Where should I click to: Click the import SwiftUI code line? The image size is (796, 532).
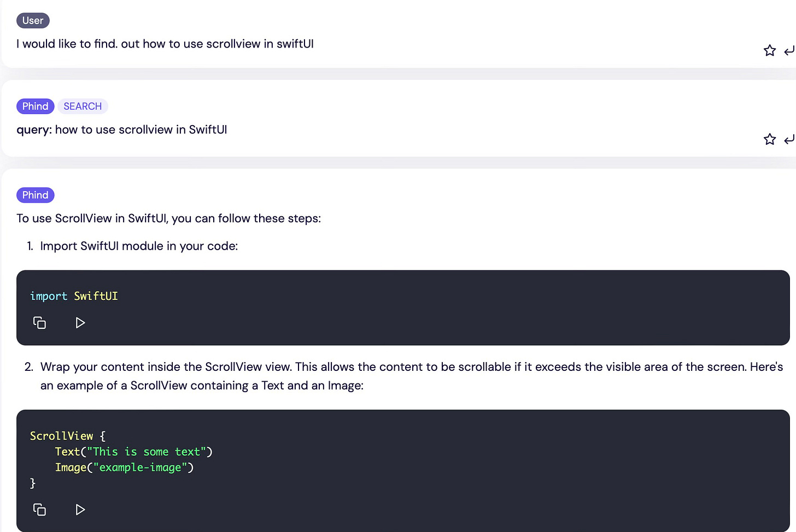74,295
